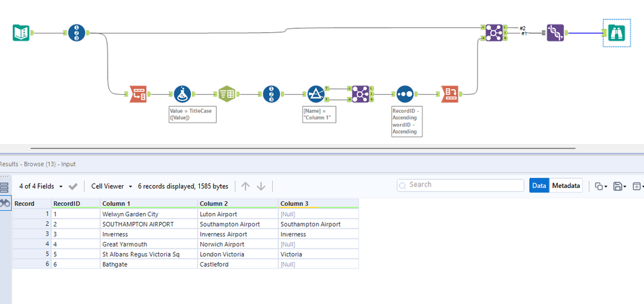
Task: Select the Sort tool with three dots
Action: (x=405, y=94)
